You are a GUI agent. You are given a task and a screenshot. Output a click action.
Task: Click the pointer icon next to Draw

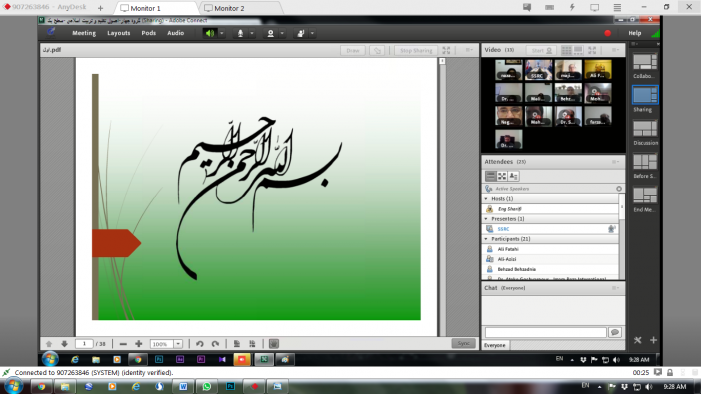point(377,51)
